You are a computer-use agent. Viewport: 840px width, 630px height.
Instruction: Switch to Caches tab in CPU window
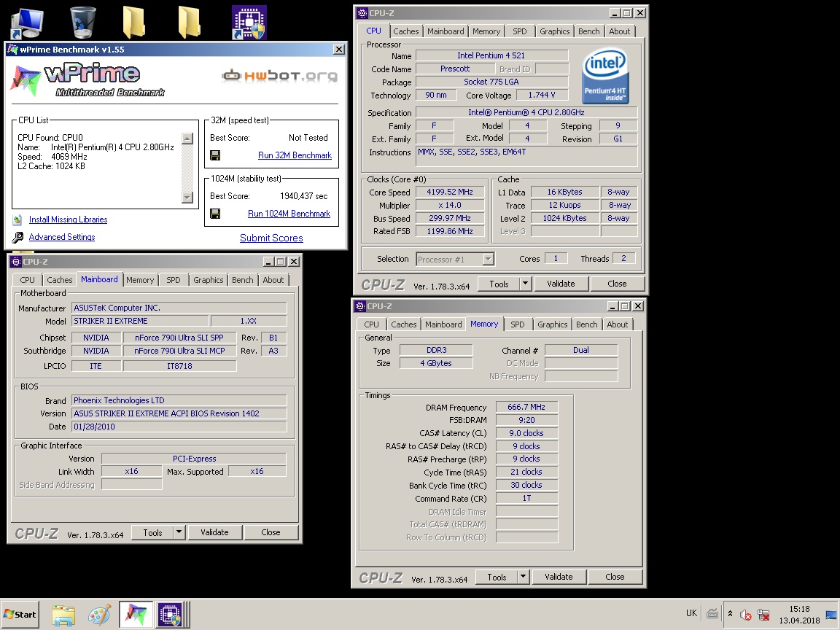coord(405,31)
